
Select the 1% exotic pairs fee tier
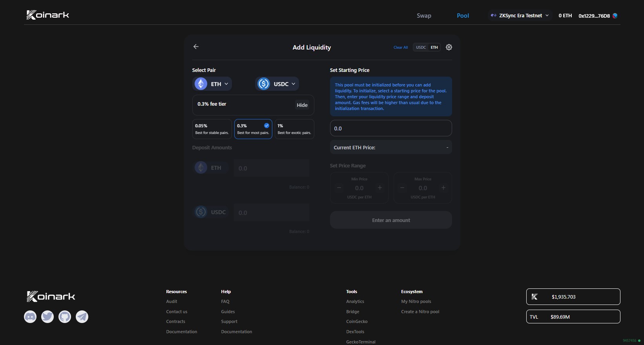(294, 129)
